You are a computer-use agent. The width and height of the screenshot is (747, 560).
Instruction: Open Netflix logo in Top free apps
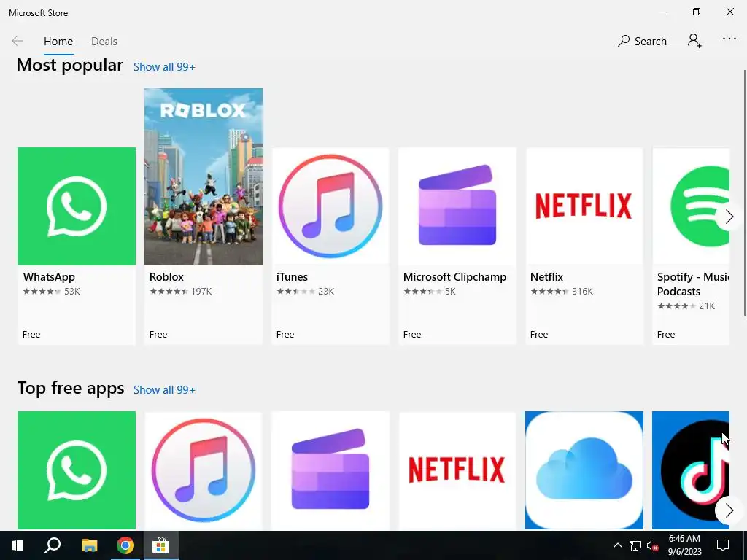point(457,470)
